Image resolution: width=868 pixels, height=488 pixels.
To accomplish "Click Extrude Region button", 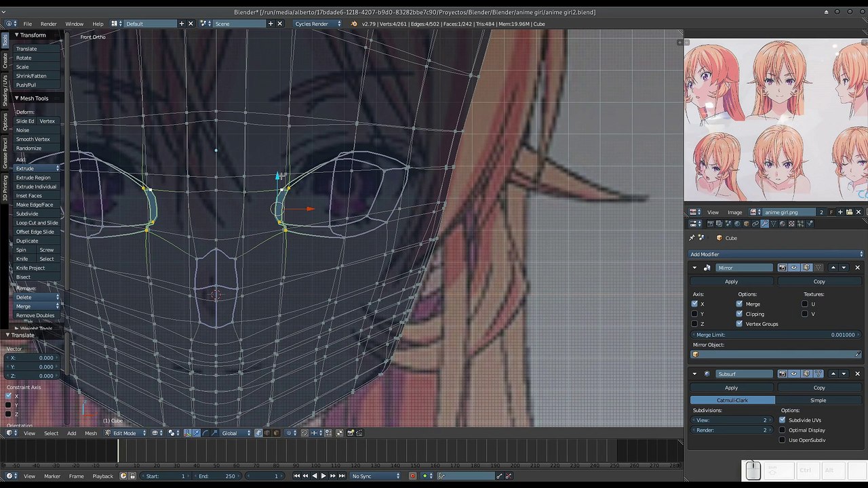I will pos(37,178).
